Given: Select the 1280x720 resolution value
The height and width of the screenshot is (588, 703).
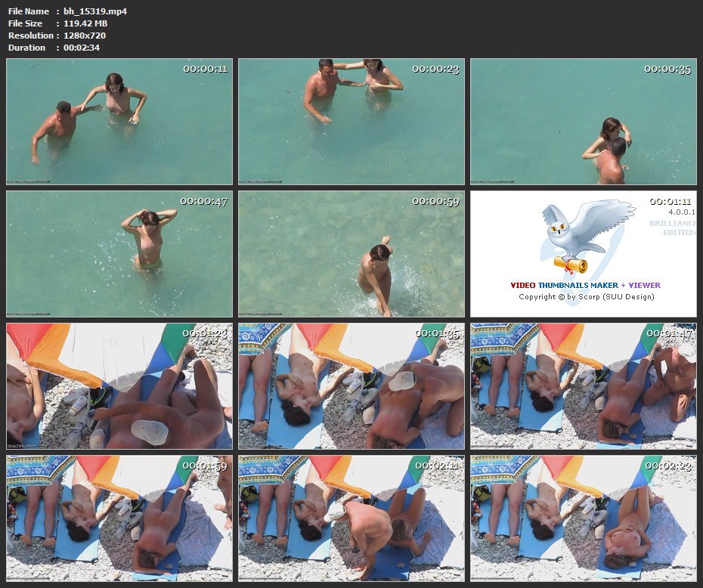Looking at the screenshot, I should click(85, 36).
